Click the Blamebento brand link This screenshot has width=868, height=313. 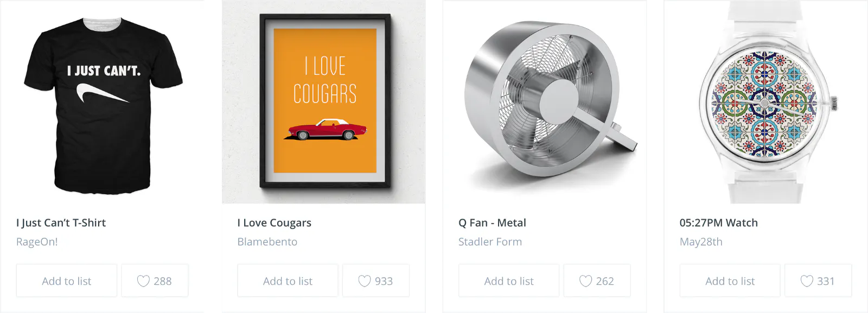(x=266, y=241)
